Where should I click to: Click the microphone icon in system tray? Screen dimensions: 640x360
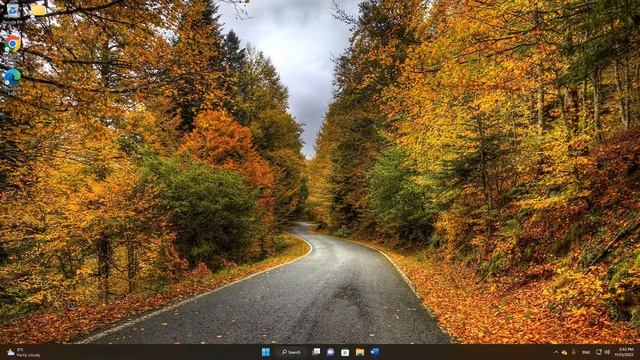coord(574,352)
